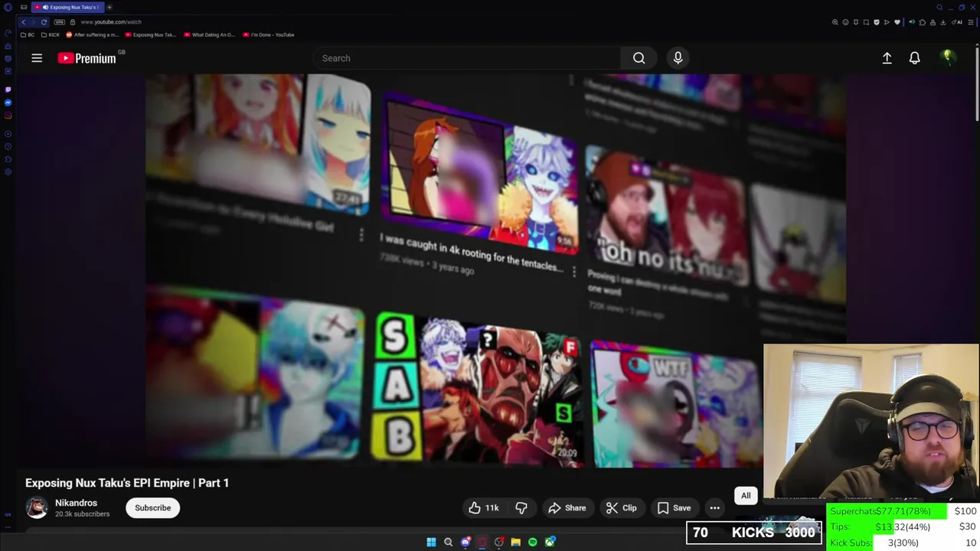Create a clip with Clip button
The height and width of the screenshot is (551, 980).
click(x=621, y=507)
